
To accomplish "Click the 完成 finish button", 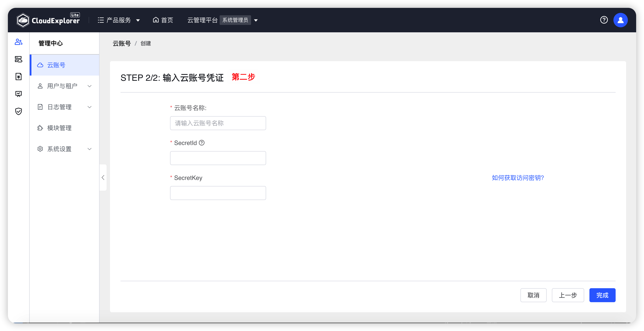I will pos(602,295).
